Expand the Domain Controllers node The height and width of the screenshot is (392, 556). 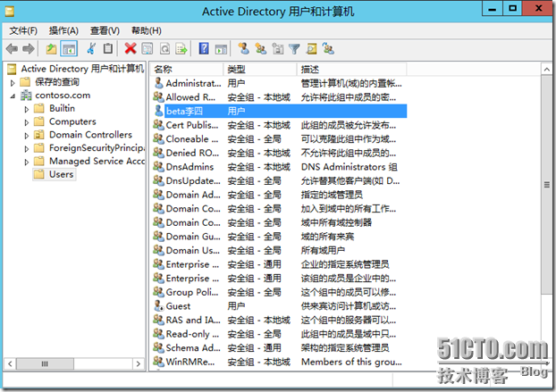[x=26, y=136]
